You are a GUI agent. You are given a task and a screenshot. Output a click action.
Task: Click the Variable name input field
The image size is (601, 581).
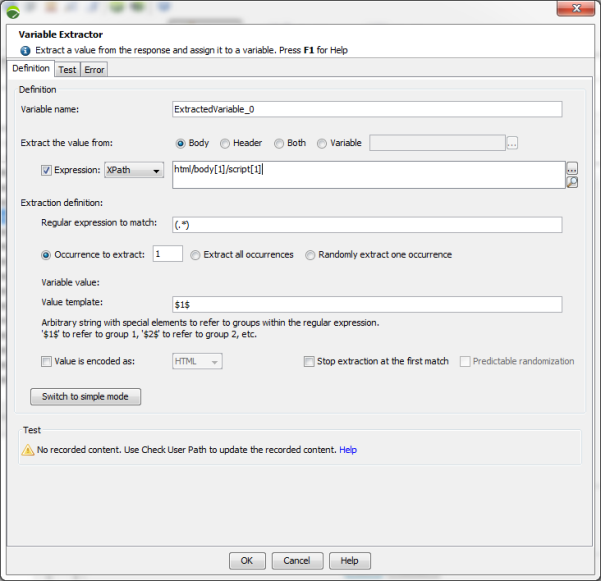(x=367, y=110)
